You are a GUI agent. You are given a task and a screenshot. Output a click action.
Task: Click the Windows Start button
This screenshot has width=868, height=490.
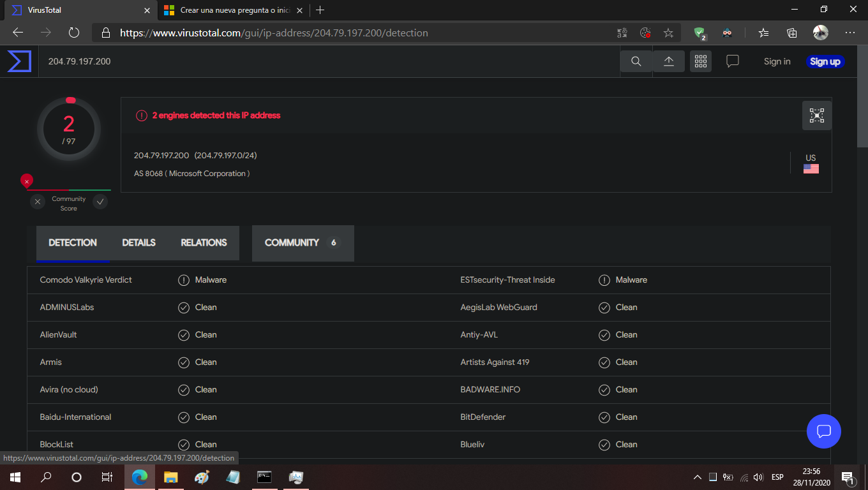(15, 477)
